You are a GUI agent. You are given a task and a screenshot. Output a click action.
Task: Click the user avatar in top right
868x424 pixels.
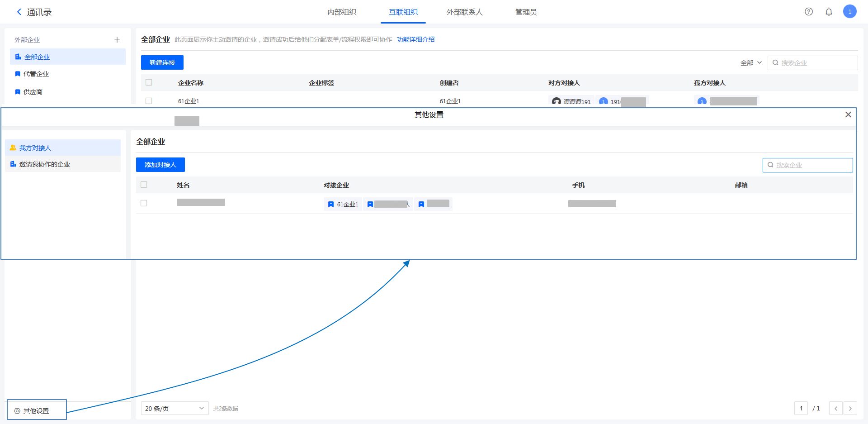point(849,12)
